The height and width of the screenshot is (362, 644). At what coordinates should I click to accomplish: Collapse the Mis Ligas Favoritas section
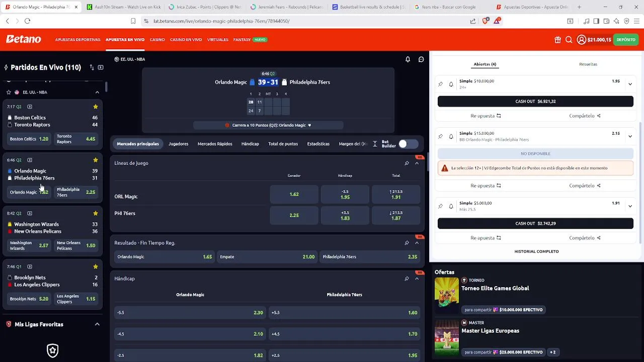pyautogui.click(x=97, y=324)
